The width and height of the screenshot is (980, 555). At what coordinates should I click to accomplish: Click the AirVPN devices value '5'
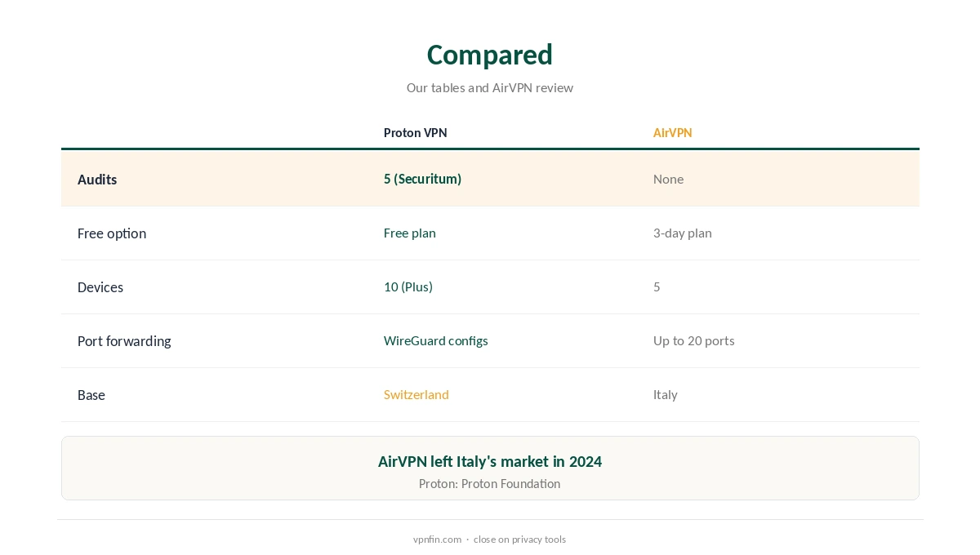(x=657, y=286)
